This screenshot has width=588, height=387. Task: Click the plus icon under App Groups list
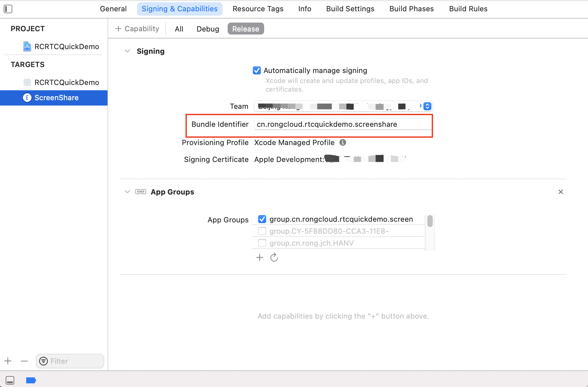click(x=259, y=258)
